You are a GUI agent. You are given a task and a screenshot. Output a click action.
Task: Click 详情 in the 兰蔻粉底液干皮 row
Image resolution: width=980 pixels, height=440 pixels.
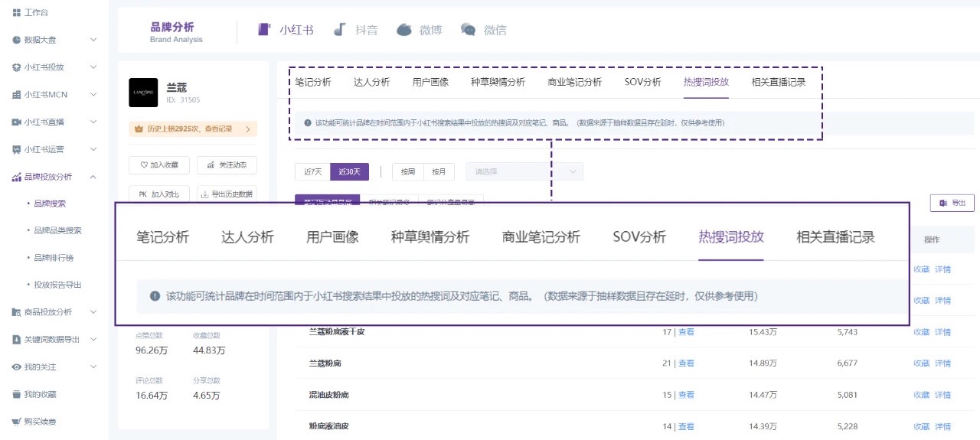coord(942,332)
